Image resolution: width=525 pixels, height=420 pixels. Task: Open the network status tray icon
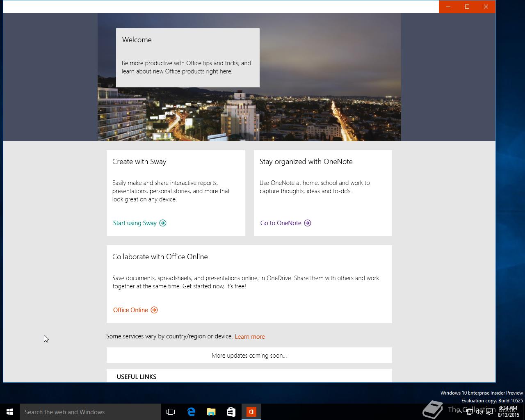click(x=470, y=412)
